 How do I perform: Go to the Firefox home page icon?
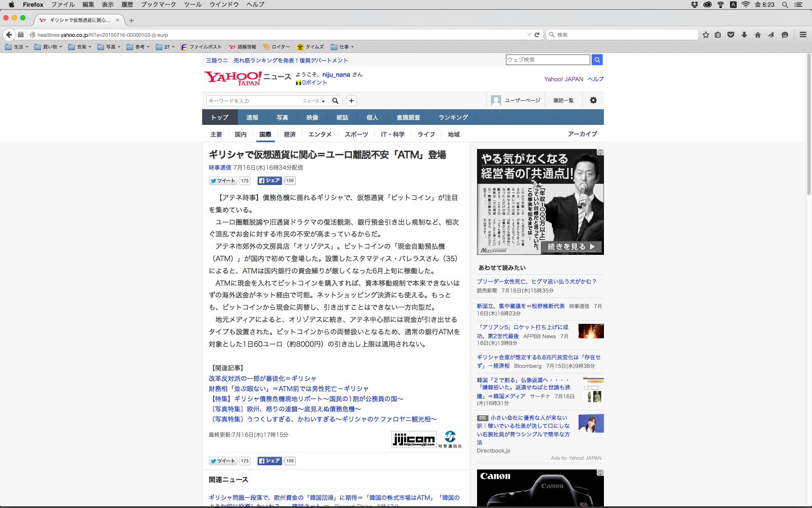click(757, 35)
